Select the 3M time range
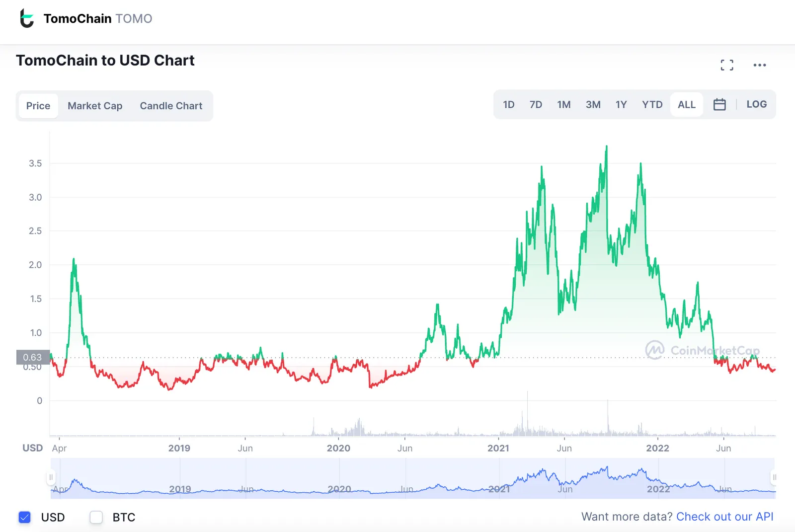This screenshot has width=795, height=532. point(593,104)
